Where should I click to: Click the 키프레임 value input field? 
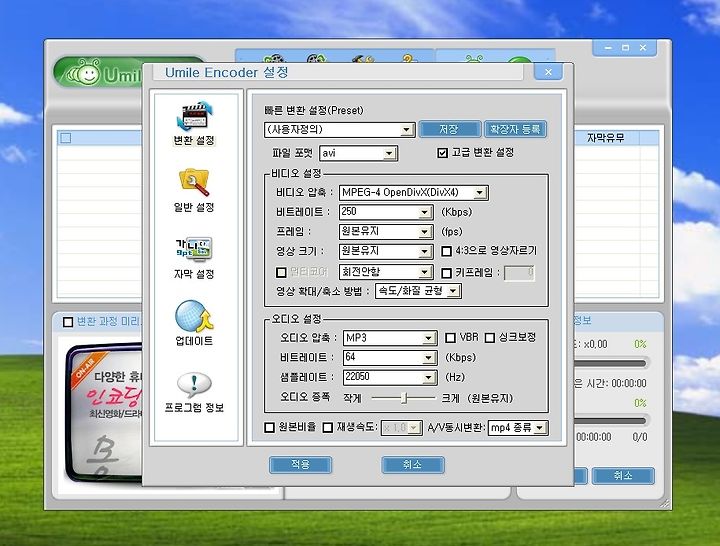point(519,273)
